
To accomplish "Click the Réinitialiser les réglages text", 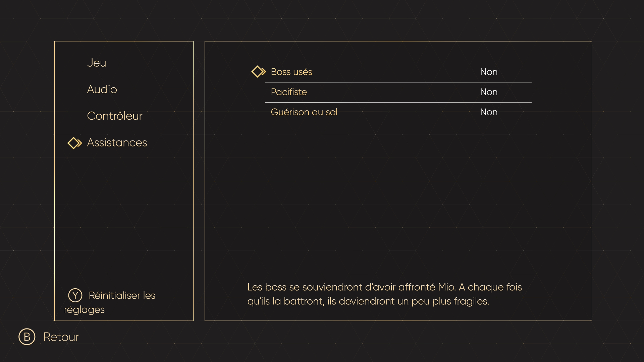I will coord(122,296).
